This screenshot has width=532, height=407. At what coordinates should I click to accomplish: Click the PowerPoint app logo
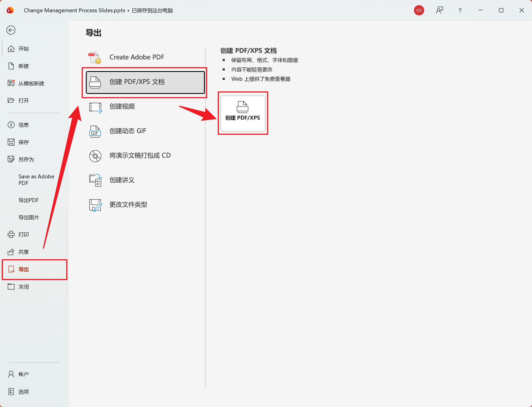point(10,10)
